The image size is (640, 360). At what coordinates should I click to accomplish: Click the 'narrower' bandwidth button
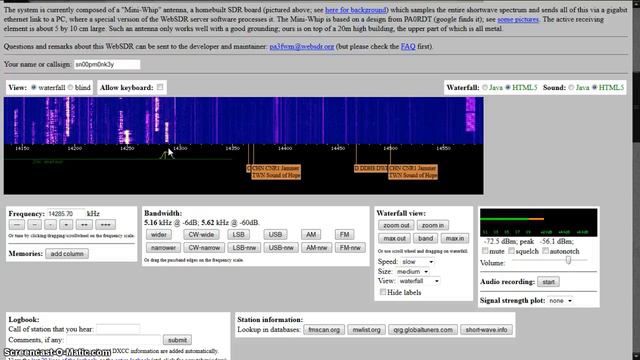coord(163,247)
